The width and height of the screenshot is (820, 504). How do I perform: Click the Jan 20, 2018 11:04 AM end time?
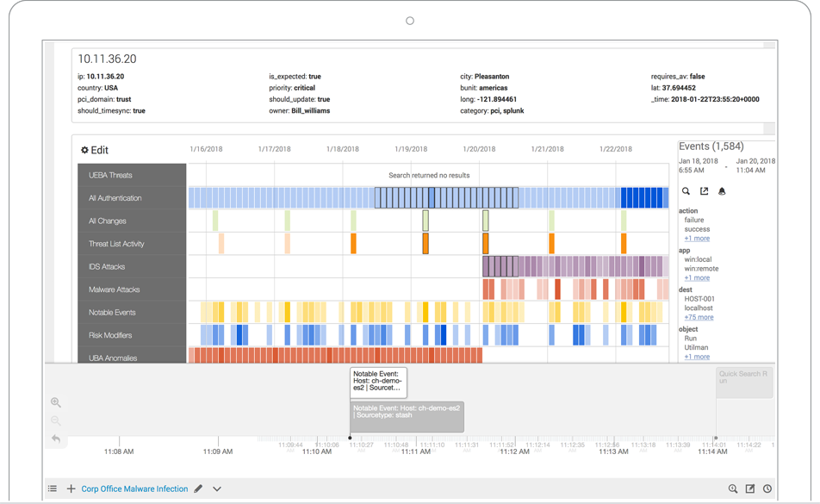(755, 165)
